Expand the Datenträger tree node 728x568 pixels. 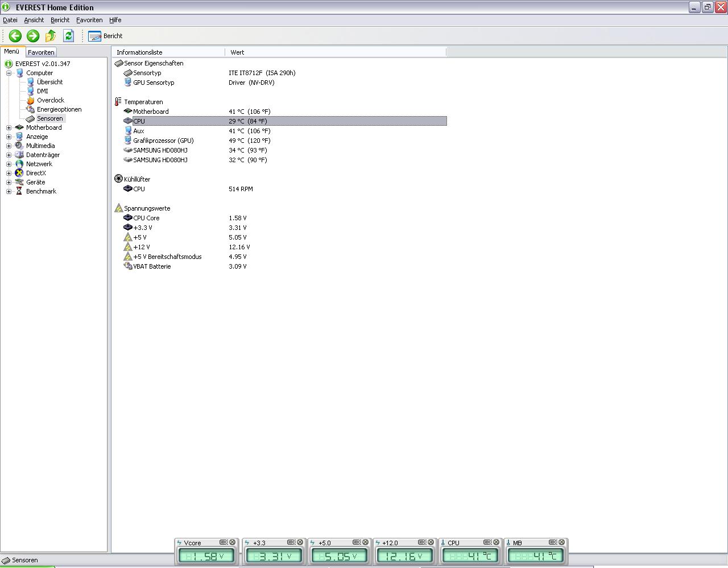(x=9, y=155)
